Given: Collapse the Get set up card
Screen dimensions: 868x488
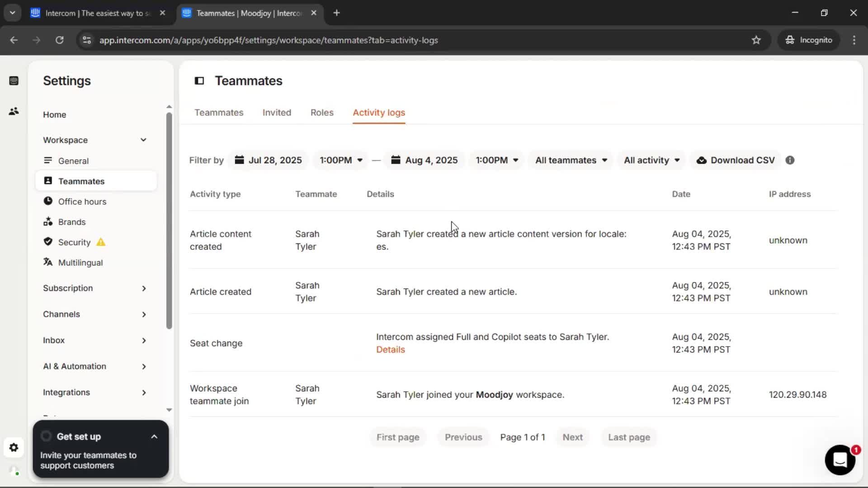Looking at the screenshot, I should pos(154,436).
